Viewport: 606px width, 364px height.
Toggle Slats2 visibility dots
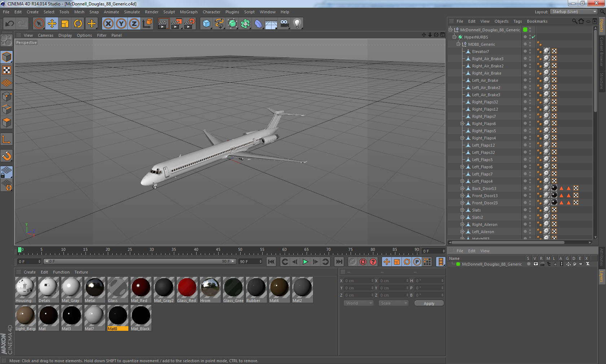coord(530,217)
